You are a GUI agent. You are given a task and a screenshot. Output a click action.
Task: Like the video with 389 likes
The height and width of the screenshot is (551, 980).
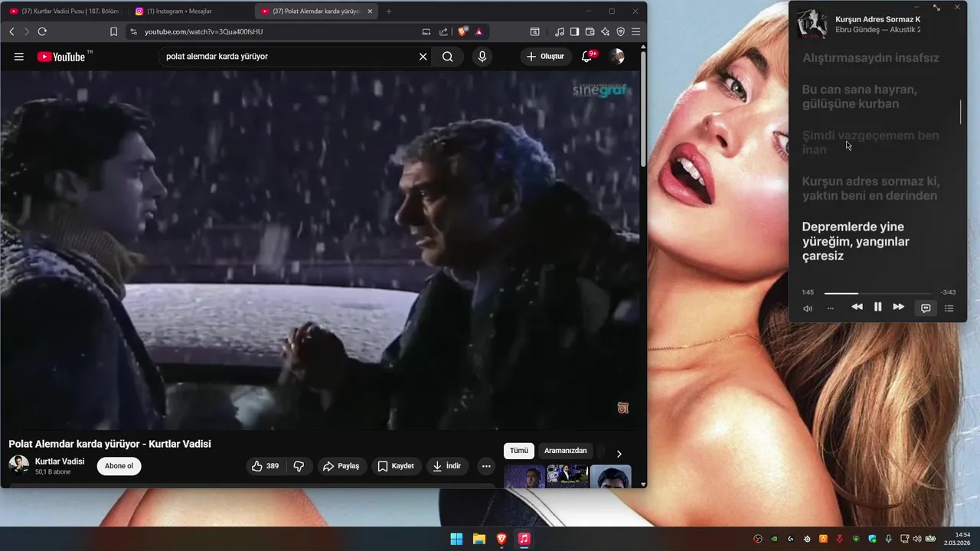(266, 466)
